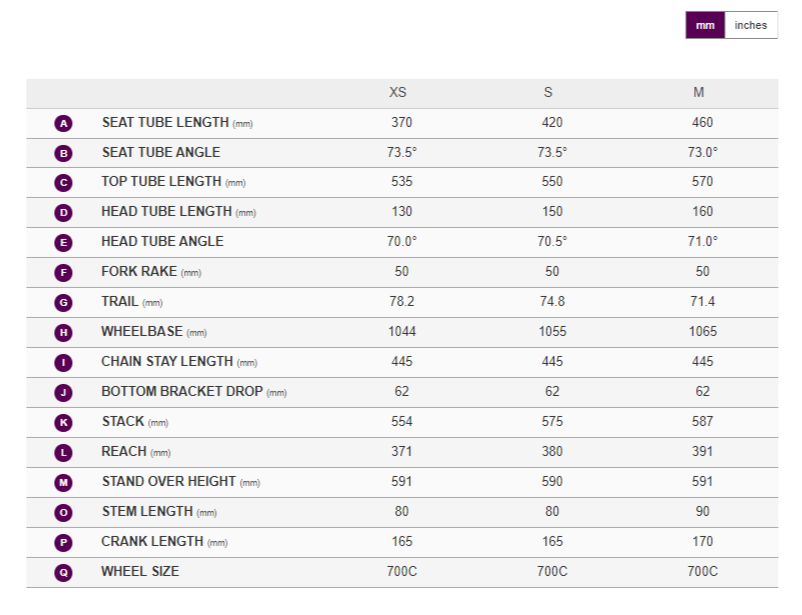Click the H marker for wheelbase
The width and height of the screenshot is (802, 615).
tap(64, 333)
